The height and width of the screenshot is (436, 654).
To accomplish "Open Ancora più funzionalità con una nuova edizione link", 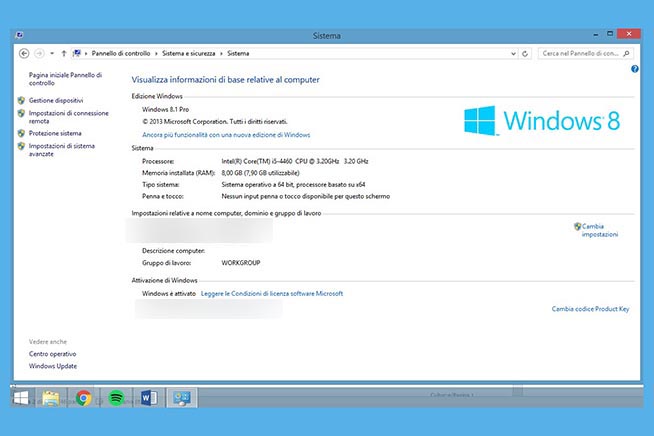I will tap(226, 135).
